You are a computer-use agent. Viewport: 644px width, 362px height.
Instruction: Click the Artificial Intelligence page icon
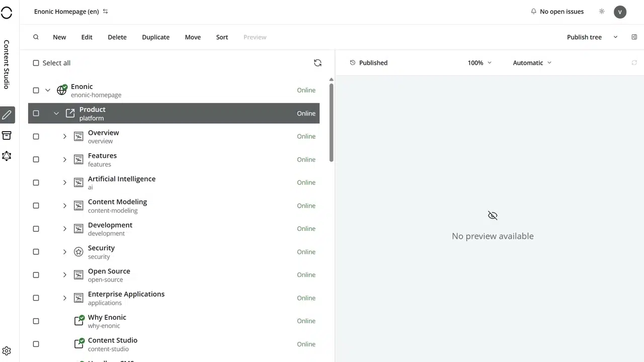click(78, 183)
